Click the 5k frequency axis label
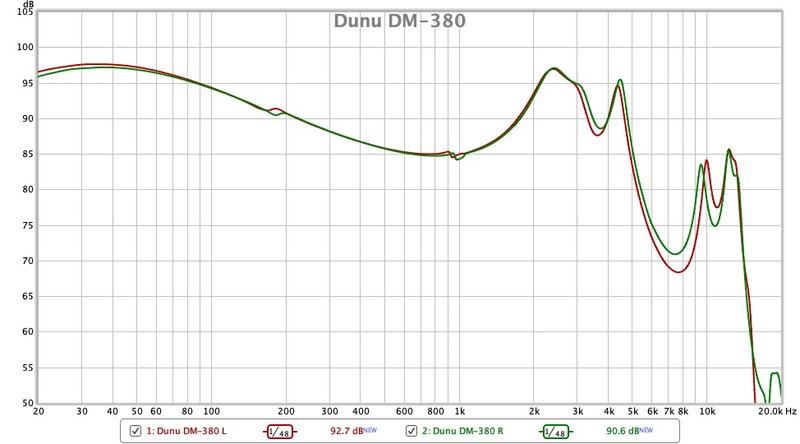Image resolution: width=800 pixels, height=444 pixels. (633, 411)
